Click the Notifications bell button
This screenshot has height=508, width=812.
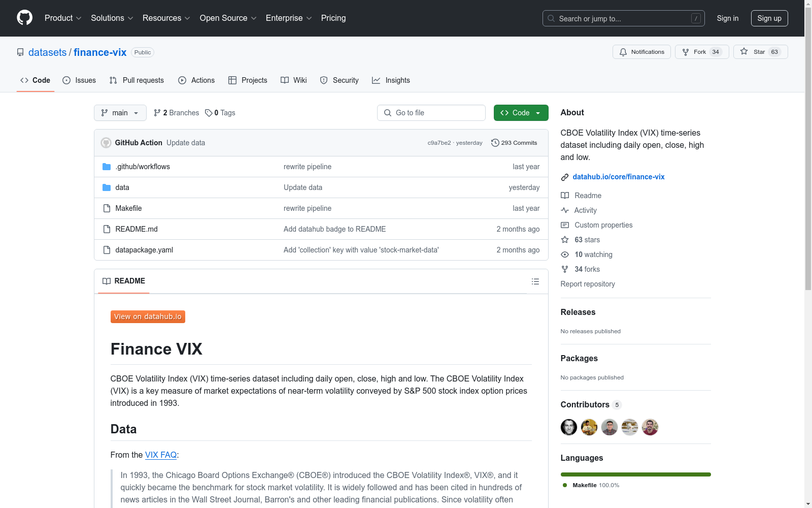641,52
